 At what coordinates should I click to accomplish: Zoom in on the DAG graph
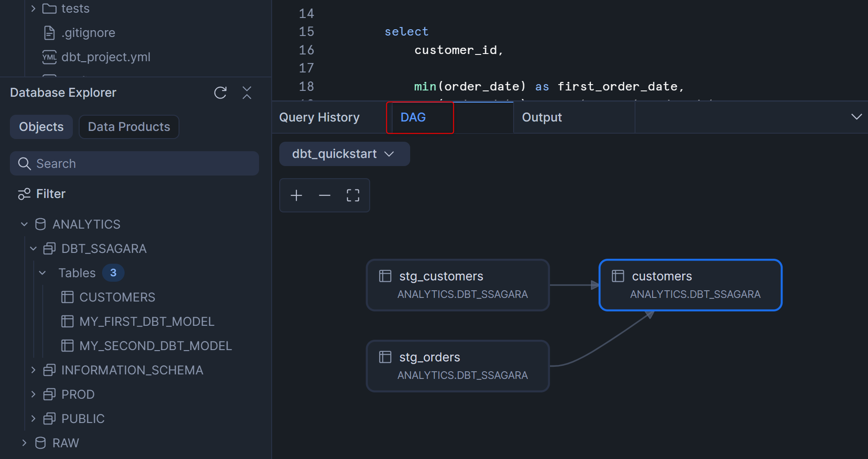click(x=296, y=195)
